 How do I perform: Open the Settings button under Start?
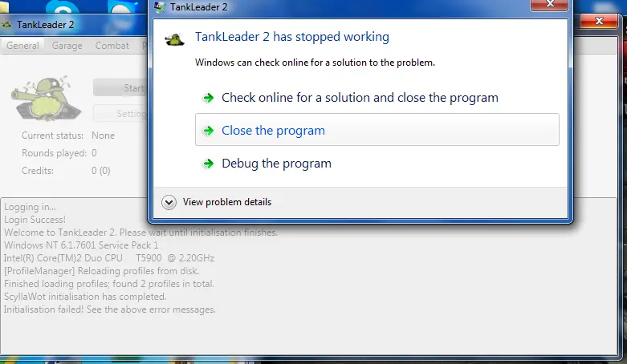pos(120,114)
